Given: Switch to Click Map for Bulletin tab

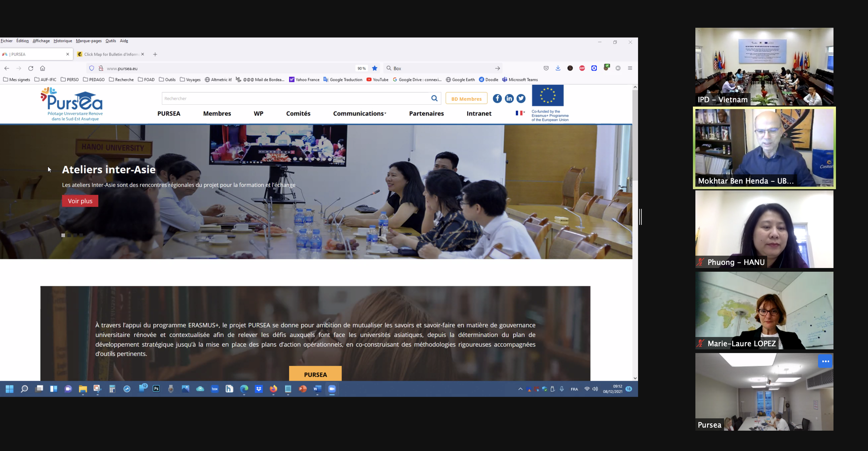Looking at the screenshot, I should [111, 54].
